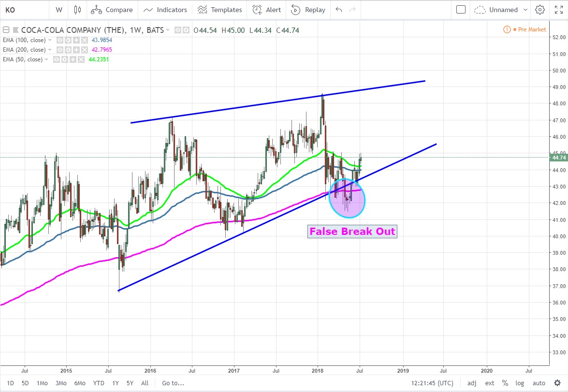Start bar Replay mode
The height and width of the screenshot is (392, 568).
(x=308, y=10)
